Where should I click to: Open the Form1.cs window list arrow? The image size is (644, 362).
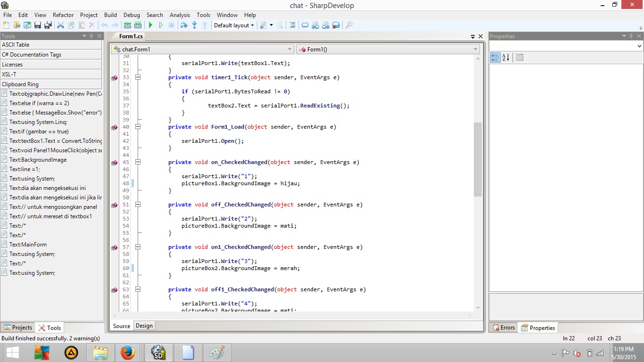(x=473, y=36)
